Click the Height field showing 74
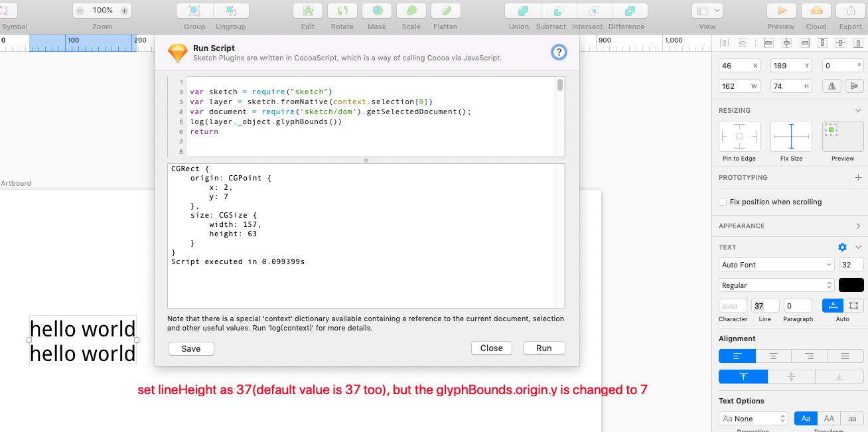 coord(791,86)
